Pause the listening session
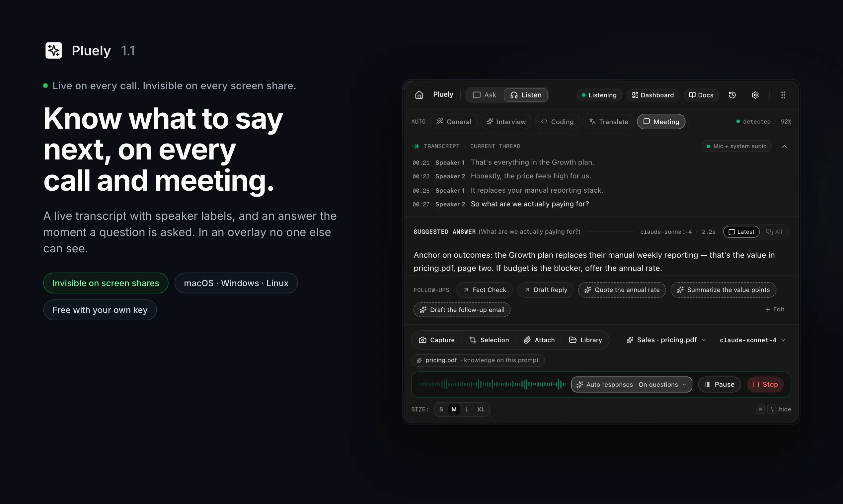Viewport: 843px width, 504px height. coord(719,384)
